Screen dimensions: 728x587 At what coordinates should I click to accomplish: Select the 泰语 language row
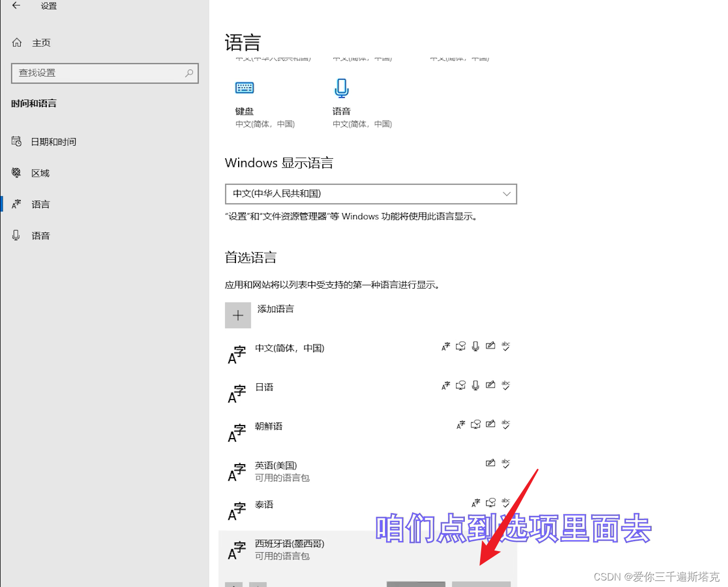click(368, 510)
